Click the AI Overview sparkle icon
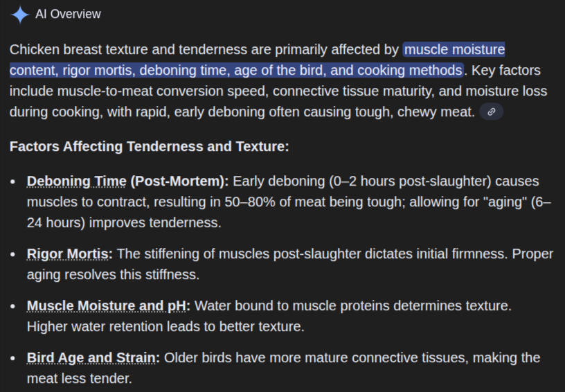This screenshot has height=392, width=565. pos(20,14)
